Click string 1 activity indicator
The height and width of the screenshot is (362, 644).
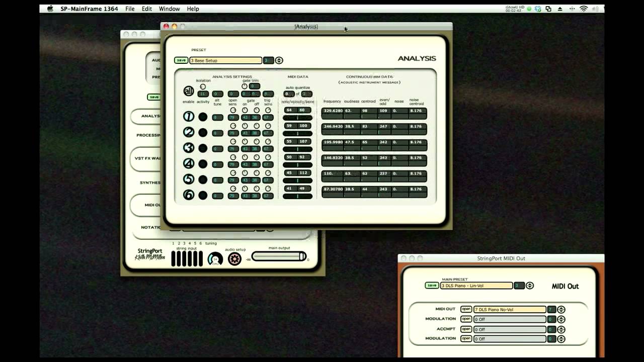pos(203,117)
